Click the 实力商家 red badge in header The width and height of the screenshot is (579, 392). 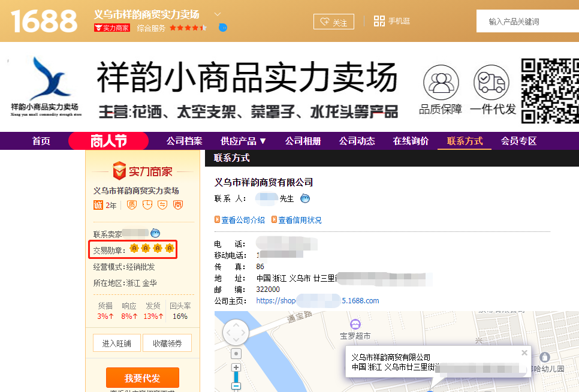click(112, 28)
